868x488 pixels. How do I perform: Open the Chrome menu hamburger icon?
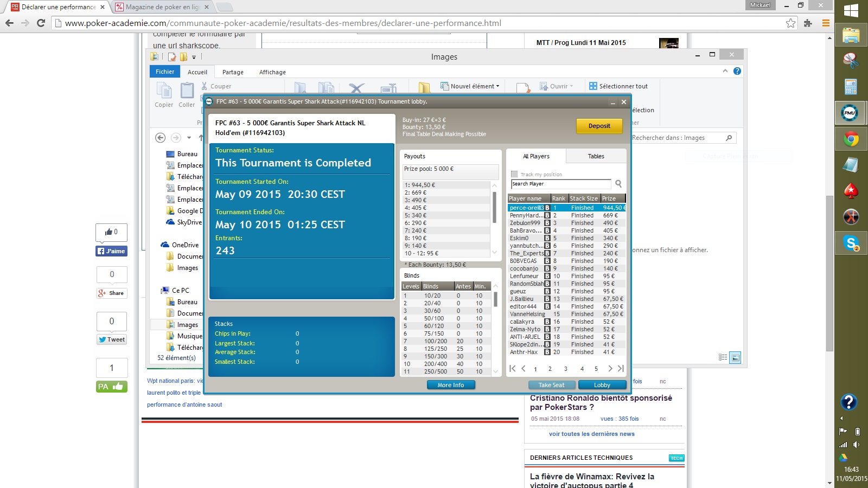point(826,23)
